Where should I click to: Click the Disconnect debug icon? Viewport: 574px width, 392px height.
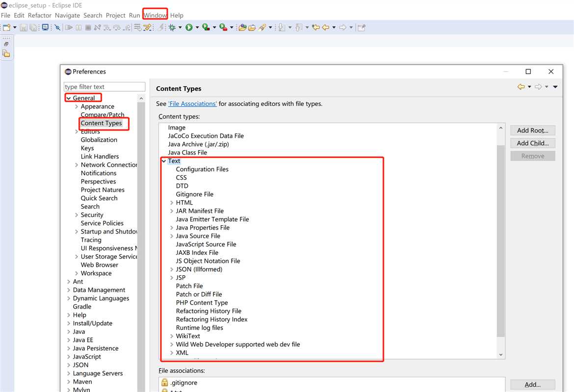97,27
